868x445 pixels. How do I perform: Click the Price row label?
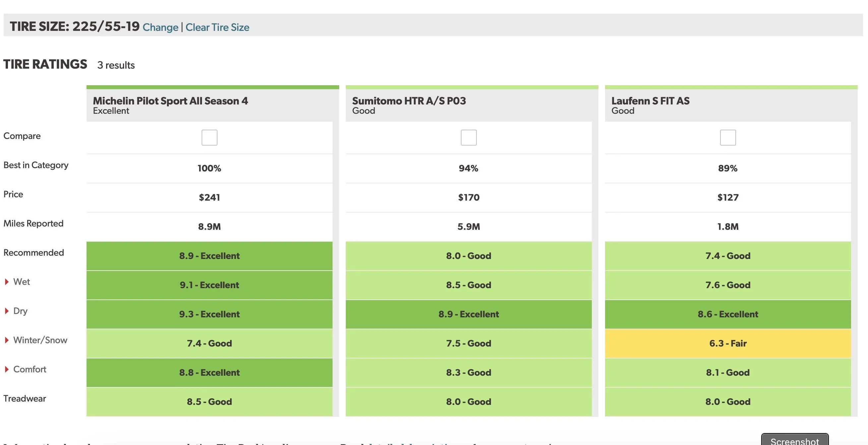13,194
